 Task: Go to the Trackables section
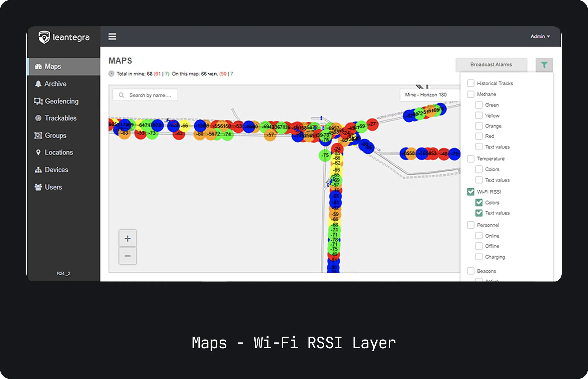60,118
